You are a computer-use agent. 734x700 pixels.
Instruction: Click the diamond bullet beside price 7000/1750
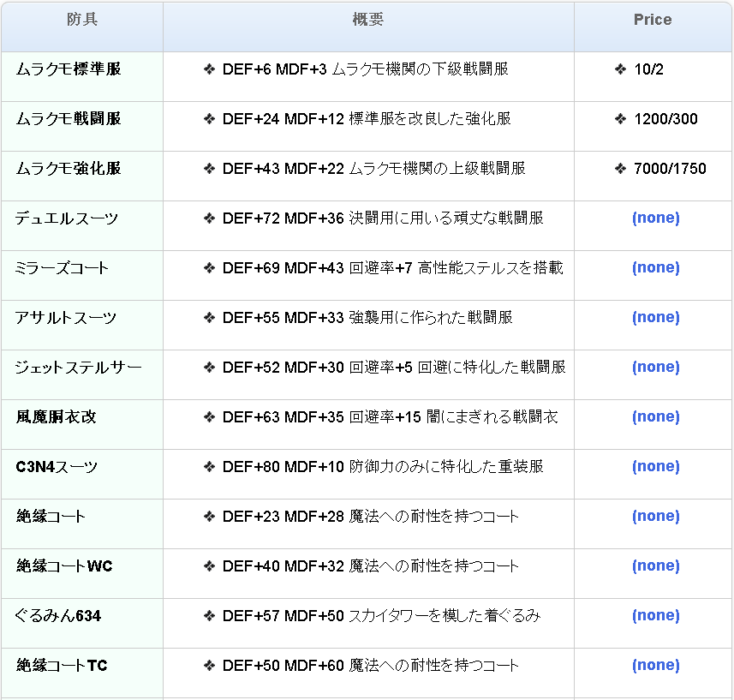[621, 169]
